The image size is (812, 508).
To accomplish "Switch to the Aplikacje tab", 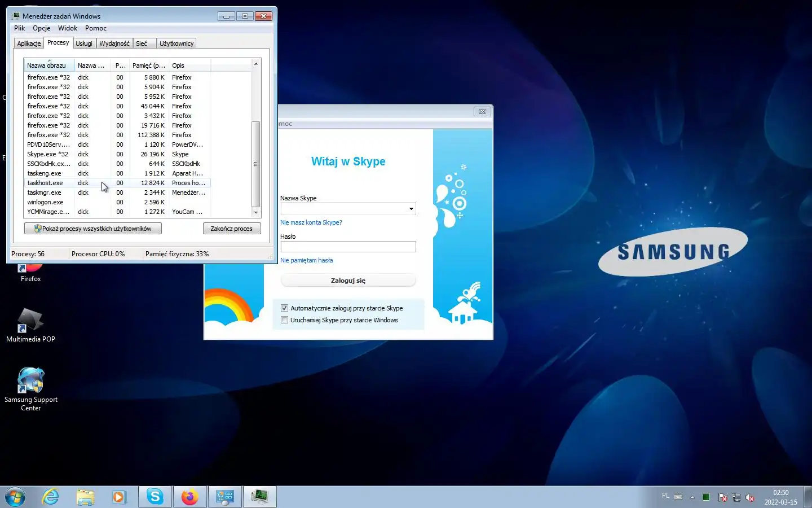I will (29, 43).
